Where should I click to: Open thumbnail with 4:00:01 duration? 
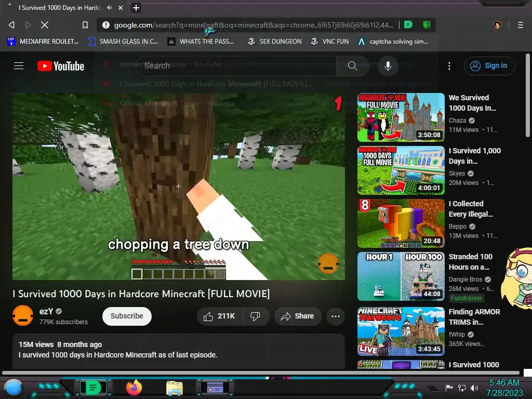pyautogui.click(x=401, y=170)
